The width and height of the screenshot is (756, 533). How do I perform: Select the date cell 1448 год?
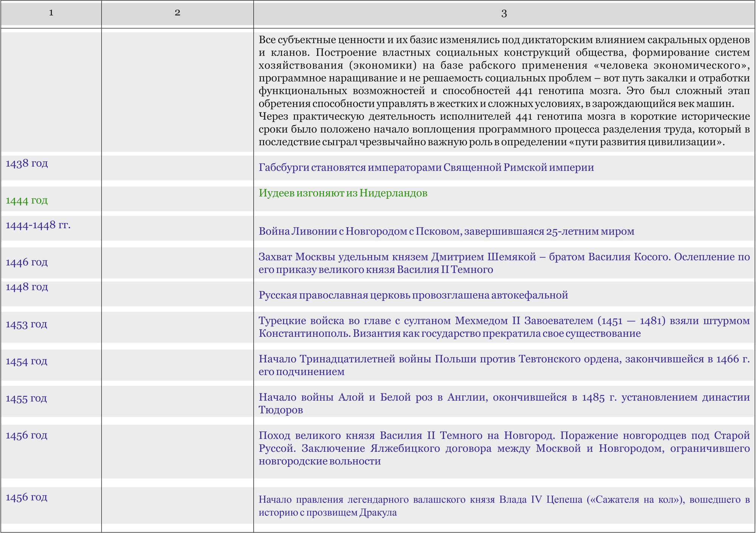(27, 287)
